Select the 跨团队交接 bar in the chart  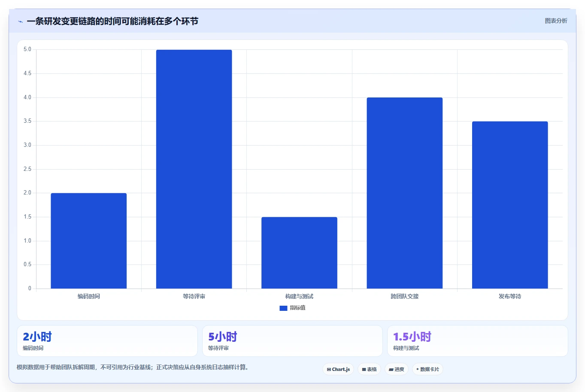[405, 193]
